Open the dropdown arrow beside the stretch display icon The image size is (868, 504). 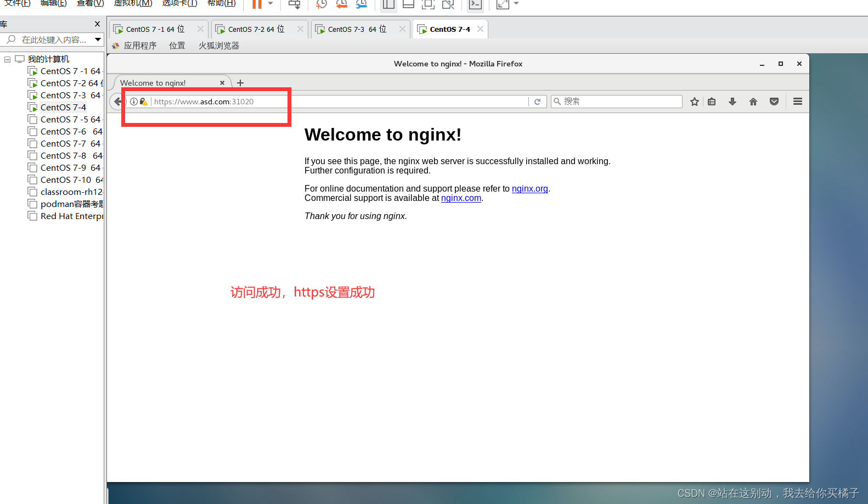point(516,3)
